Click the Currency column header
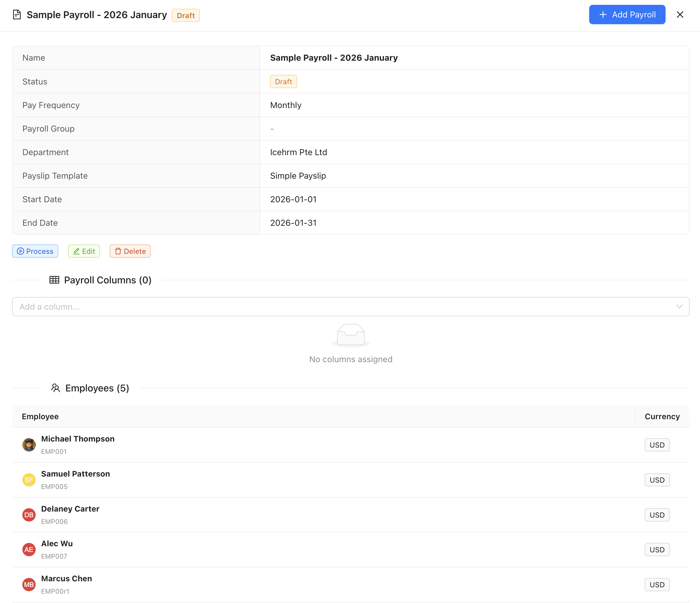 [x=662, y=416]
